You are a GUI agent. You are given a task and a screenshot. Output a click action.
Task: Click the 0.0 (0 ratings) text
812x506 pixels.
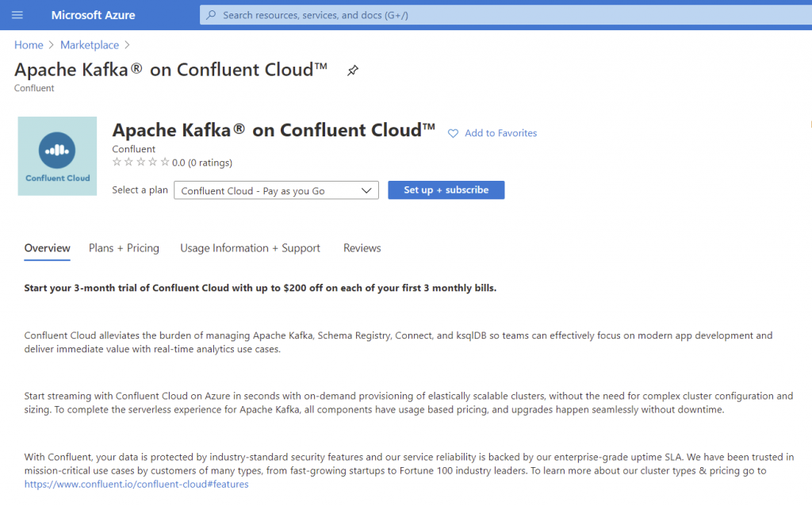[x=202, y=163]
